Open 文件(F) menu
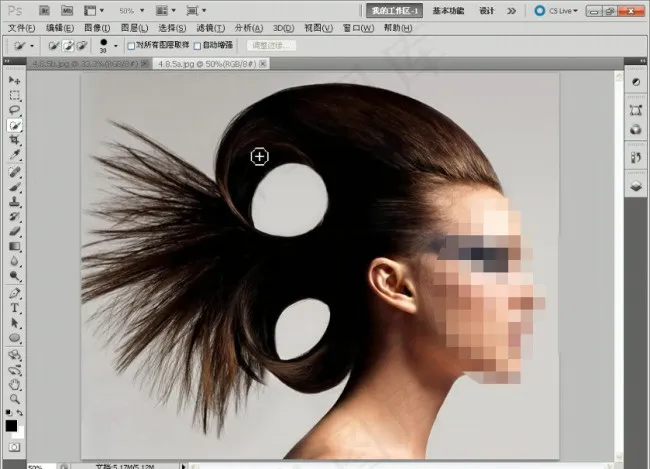 pyautogui.click(x=22, y=28)
